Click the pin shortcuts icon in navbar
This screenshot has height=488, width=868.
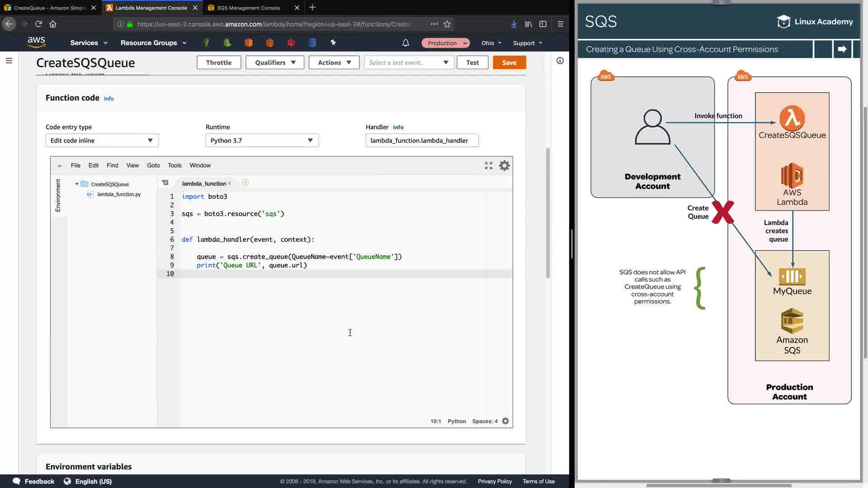coord(333,42)
